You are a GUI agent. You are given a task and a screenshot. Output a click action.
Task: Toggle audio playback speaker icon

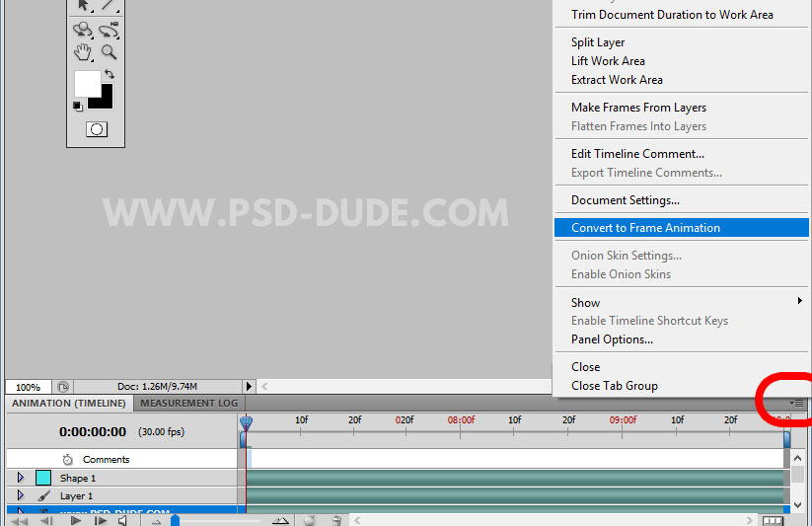(x=123, y=521)
